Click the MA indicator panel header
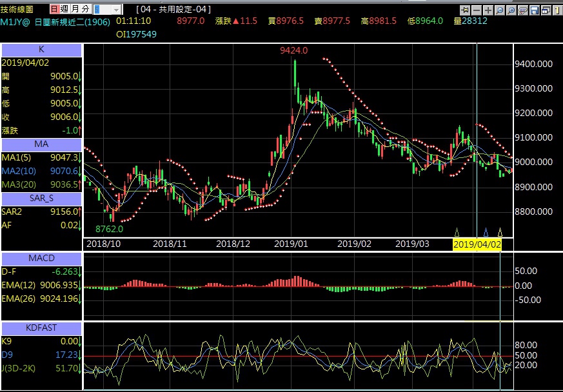 coord(41,144)
